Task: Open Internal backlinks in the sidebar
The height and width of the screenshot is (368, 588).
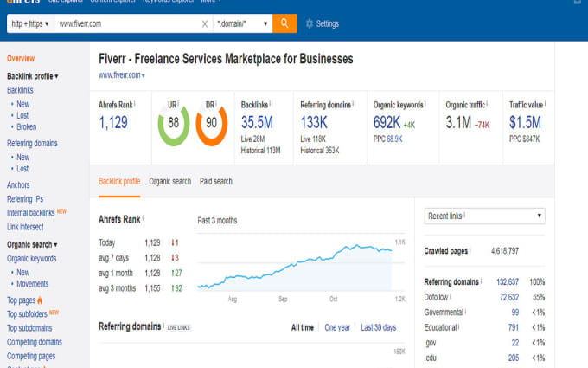Action: click(x=31, y=213)
